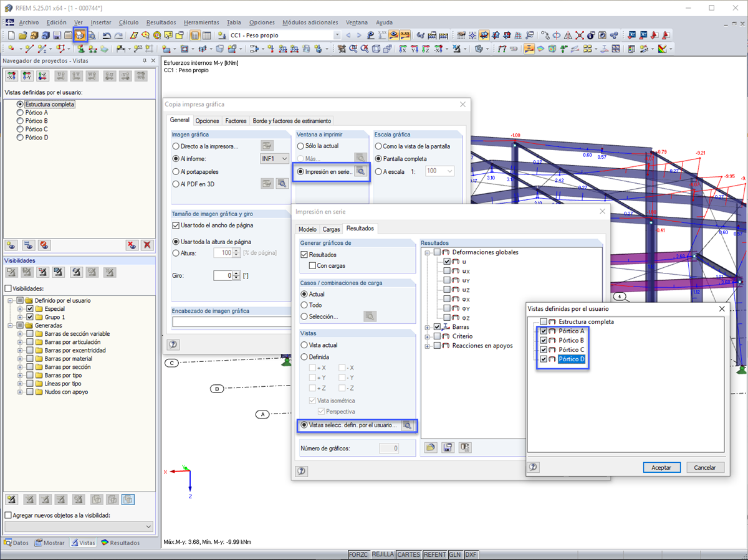The width and height of the screenshot is (748, 560).
Task: Click the pin icon of project navigator panel
Action: point(144,60)
